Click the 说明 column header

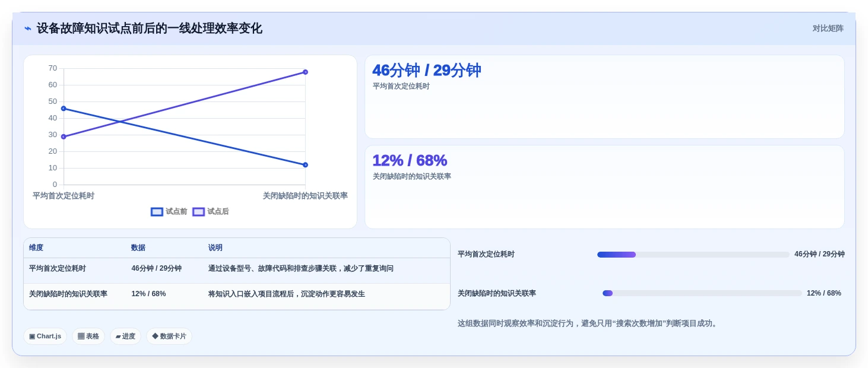click(216, 248)
